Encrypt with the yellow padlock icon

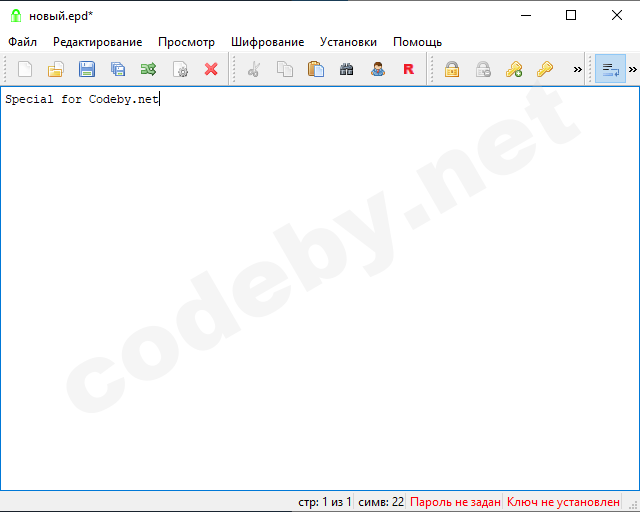[x=452, y=69]
